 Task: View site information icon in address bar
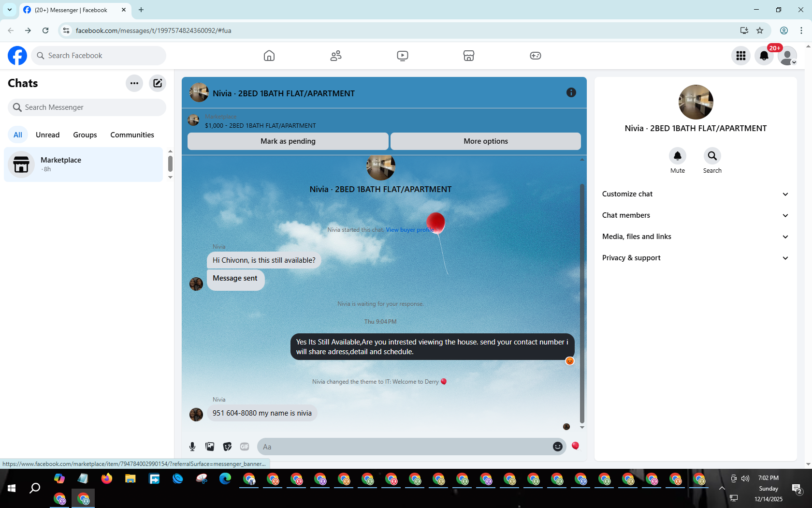pyautogui.click(x=66, y=30)
